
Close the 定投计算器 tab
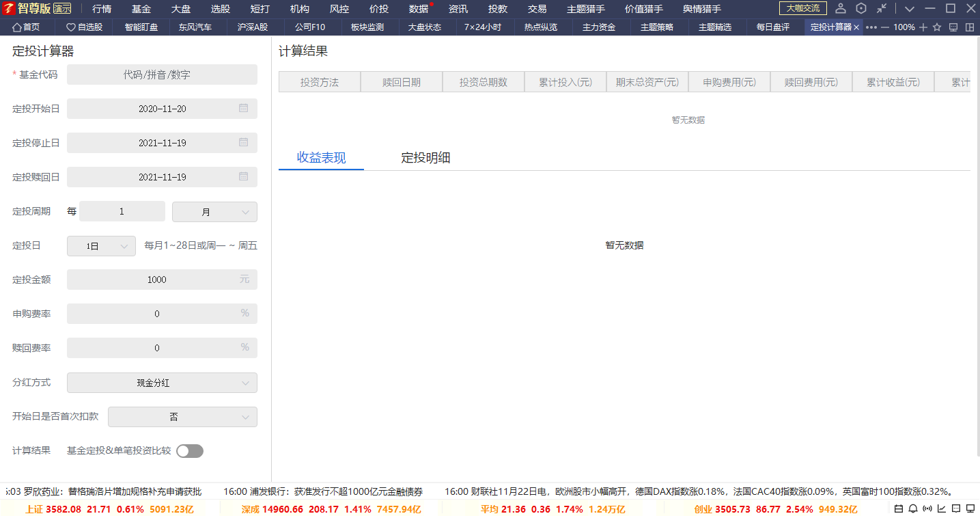click(856, 27)
